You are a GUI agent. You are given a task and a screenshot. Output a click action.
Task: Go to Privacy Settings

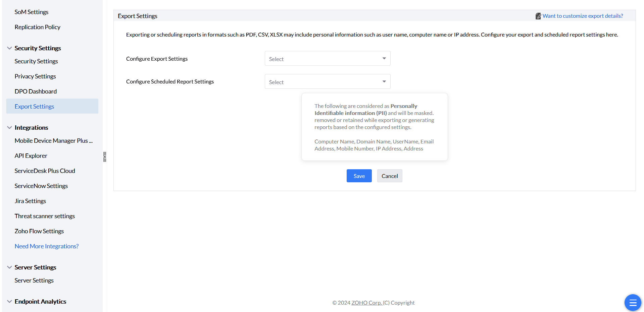pyautogui.click(x=35, y=76)
